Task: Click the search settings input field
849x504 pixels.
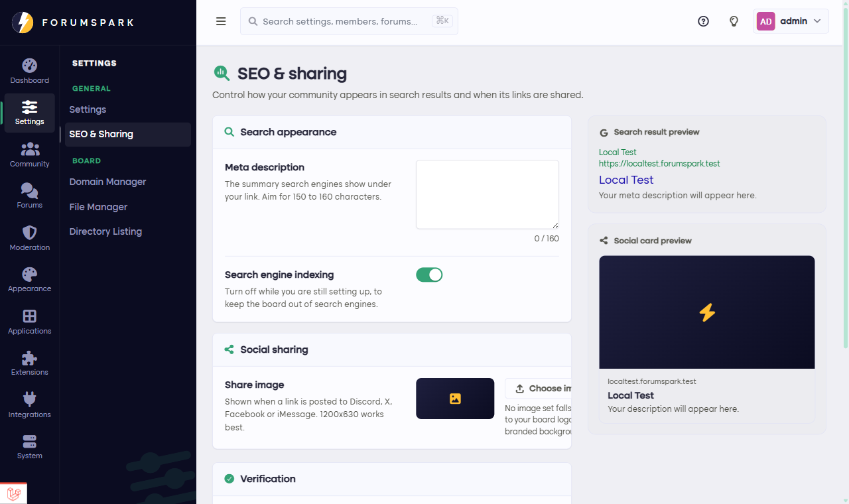Action: [349, 21]
